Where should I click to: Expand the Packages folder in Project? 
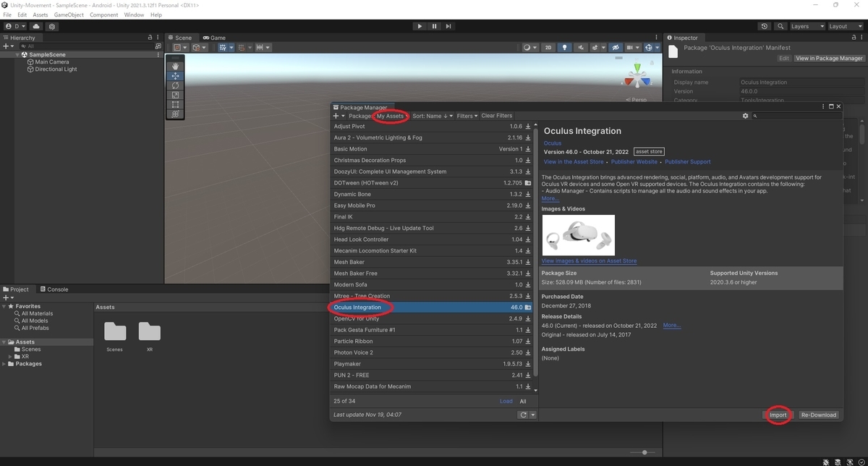coord(4,364)
